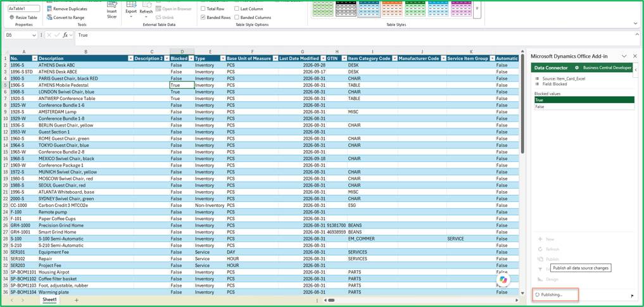Click the formula bar enter checkmark icon

pyautogui.click(x=56, y=35)
